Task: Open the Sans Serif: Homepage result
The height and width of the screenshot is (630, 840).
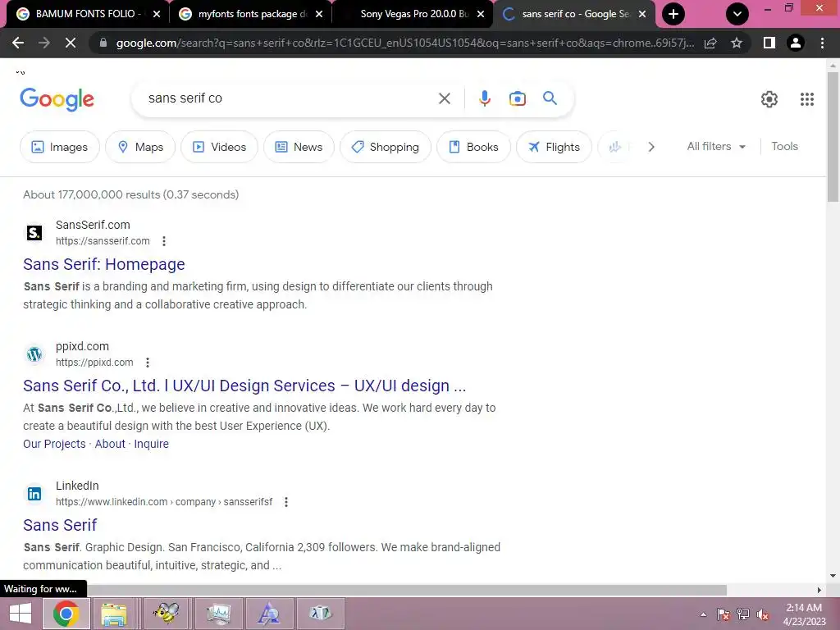Action: pyautogui.click(x=104, y=264)
